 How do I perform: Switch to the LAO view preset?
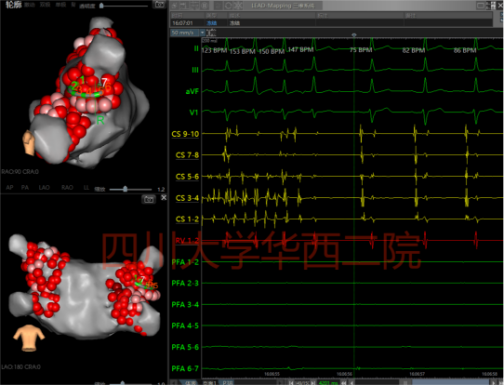point(44,188)
